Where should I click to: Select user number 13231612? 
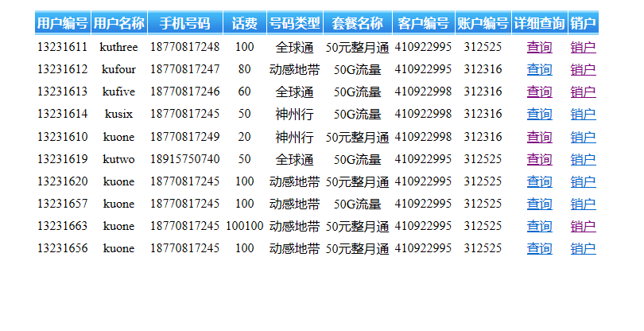click(63, 69)
